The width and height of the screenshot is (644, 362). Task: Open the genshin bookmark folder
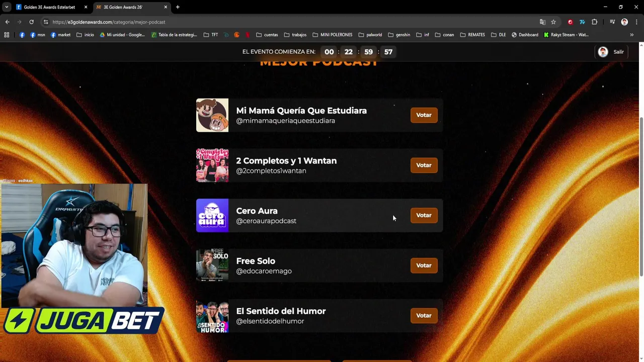pos(399,35)
